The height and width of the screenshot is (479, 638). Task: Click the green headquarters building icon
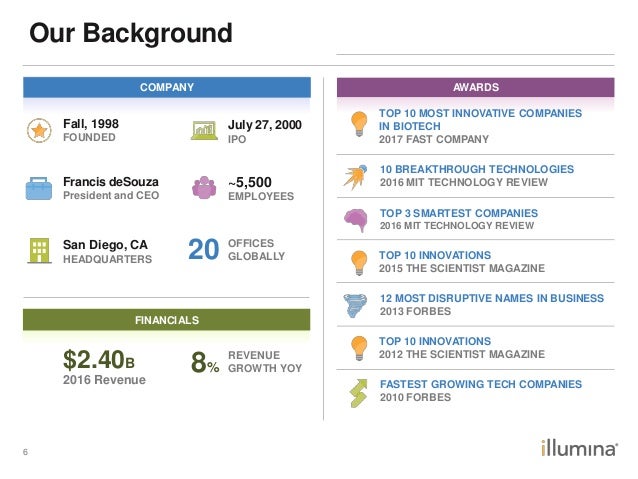(x=39, y=250)
